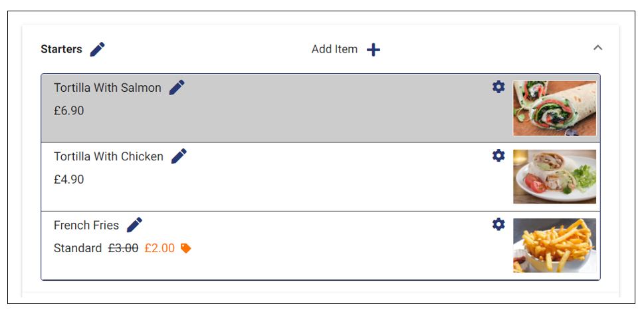Edit French Fries using its pencil icon
This screenshot has width=644, height=316.
point(134,225)
